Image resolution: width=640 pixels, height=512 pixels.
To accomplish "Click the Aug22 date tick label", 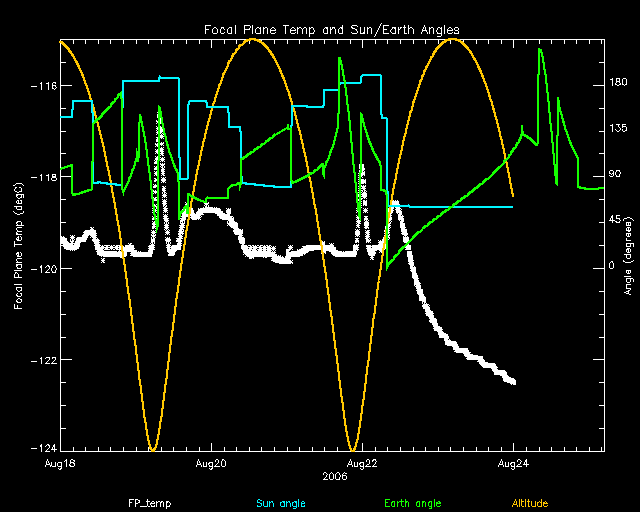I will point(362,464).
